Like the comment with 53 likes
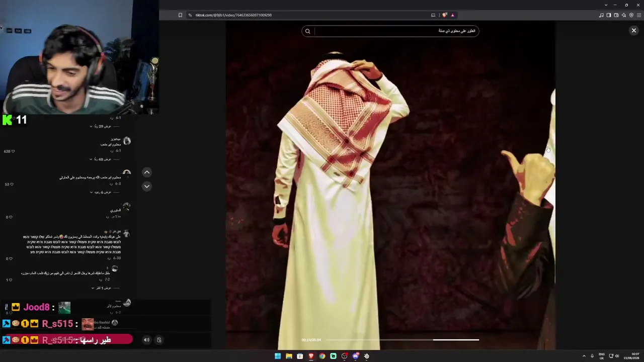 (12, 185)
